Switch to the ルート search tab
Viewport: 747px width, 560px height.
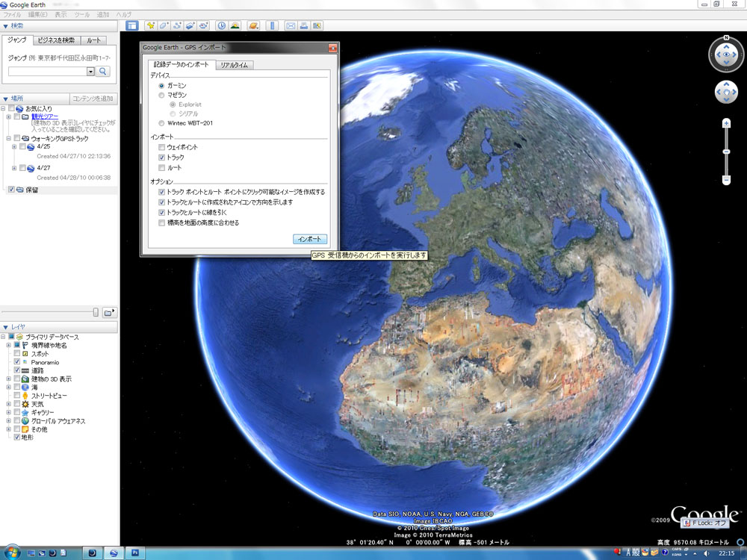[x=93, y=40]
